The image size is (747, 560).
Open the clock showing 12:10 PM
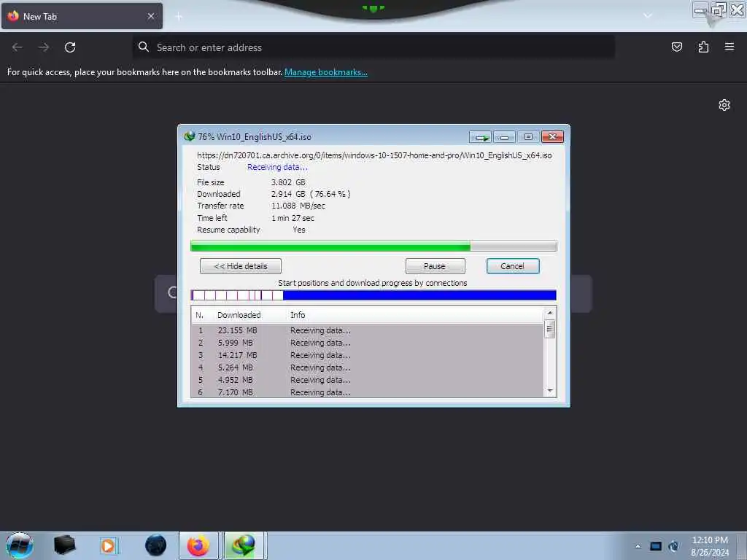coord(710,546)
